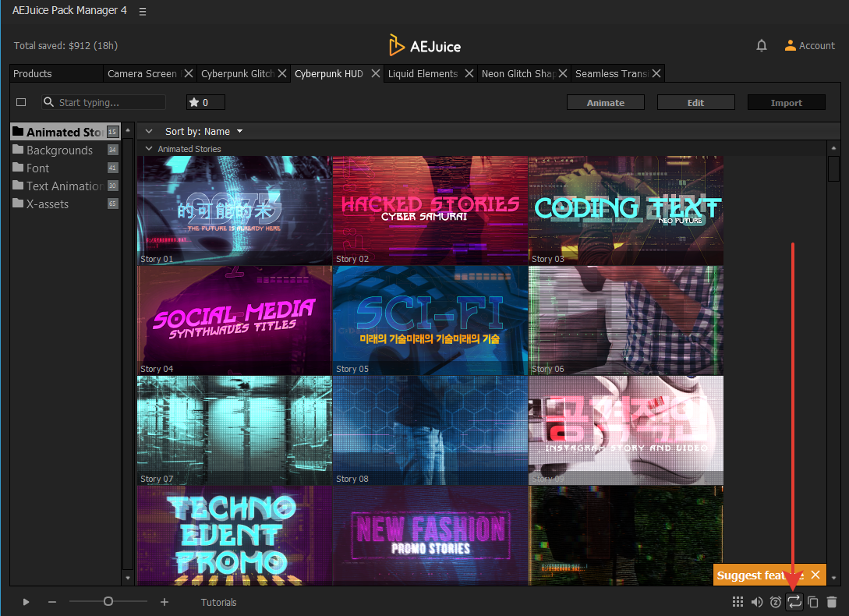Open notifications via the bell icon

762,46
